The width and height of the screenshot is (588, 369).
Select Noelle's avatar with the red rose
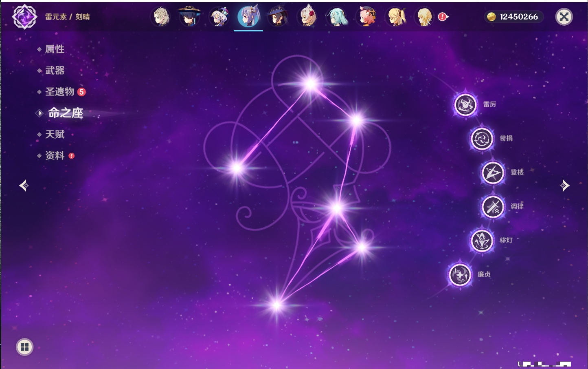tap(307, 17)
